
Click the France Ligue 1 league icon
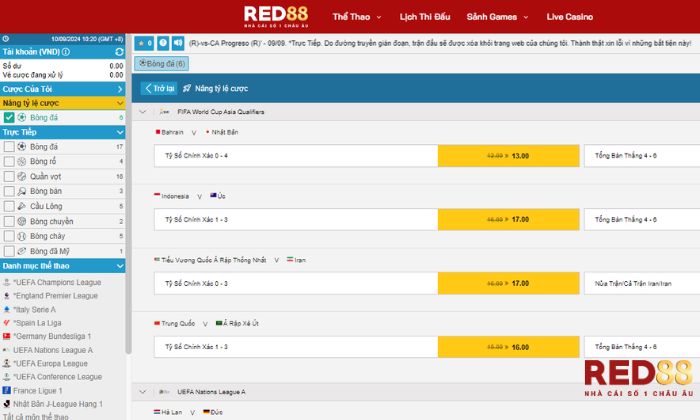pos(6,391)
